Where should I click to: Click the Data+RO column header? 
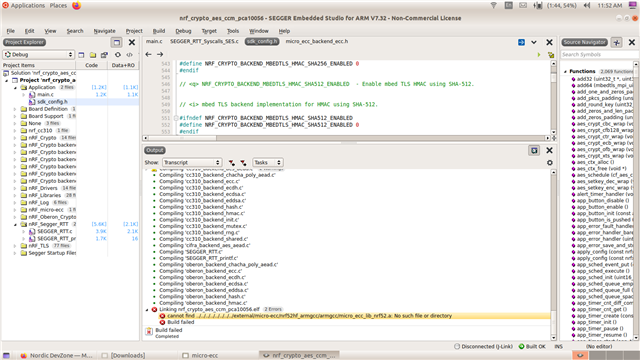click(123, 65)
